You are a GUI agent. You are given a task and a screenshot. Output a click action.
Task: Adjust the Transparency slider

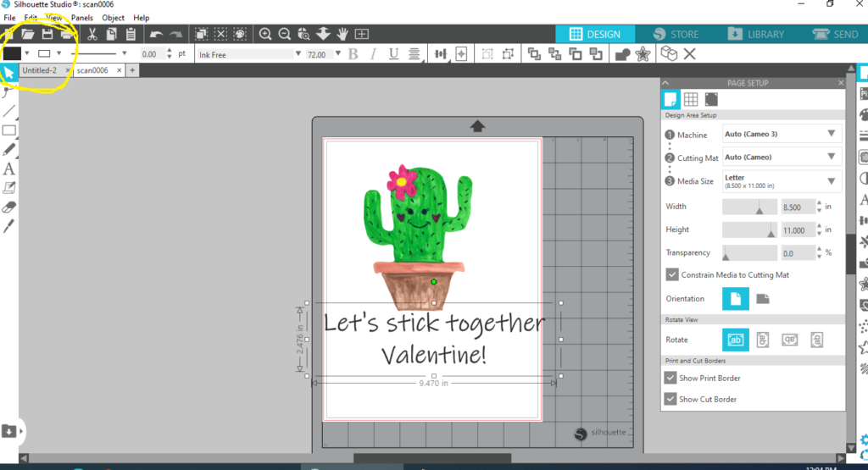point(726,253)
